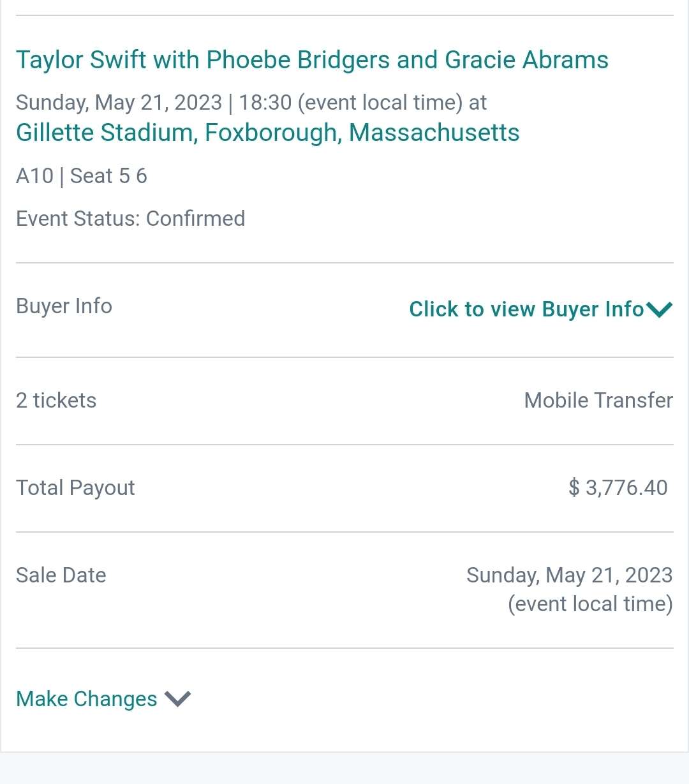The width and height of the screenshot is (689, 784).
Task: Select the 2 tickets label
Action: pyautogui.click(x=56, y=401)
